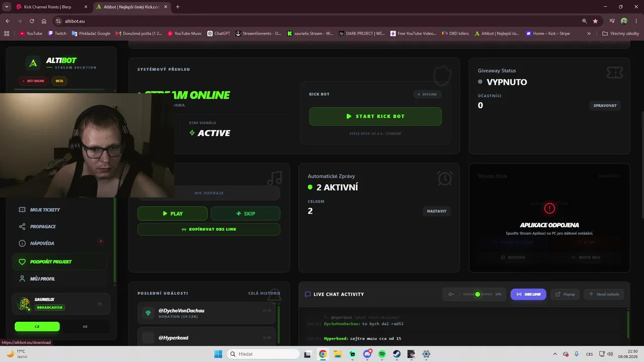644x362 pixels.
Task: Click the taskbar microphone icon
Action: 576,354
